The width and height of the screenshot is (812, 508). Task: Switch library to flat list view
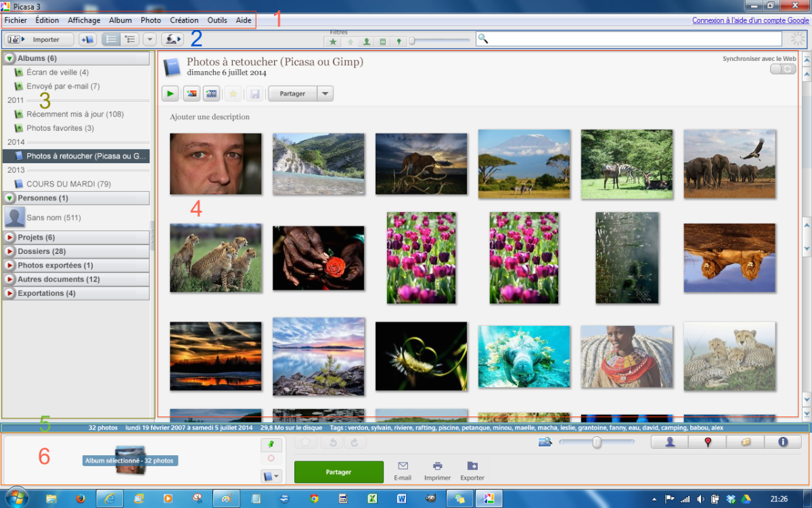point(111,40)
